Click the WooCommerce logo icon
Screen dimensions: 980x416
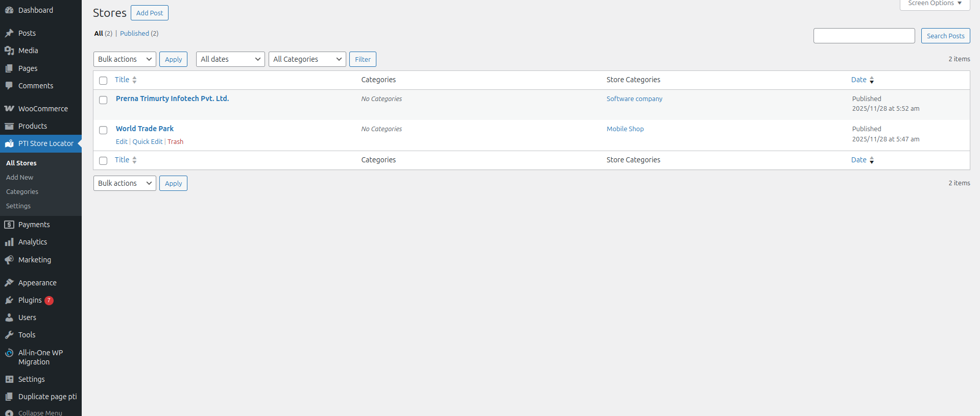point(9,109)
